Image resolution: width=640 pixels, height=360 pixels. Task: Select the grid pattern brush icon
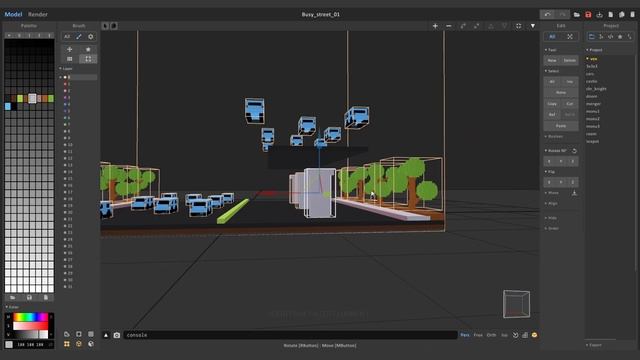[70, 59]
